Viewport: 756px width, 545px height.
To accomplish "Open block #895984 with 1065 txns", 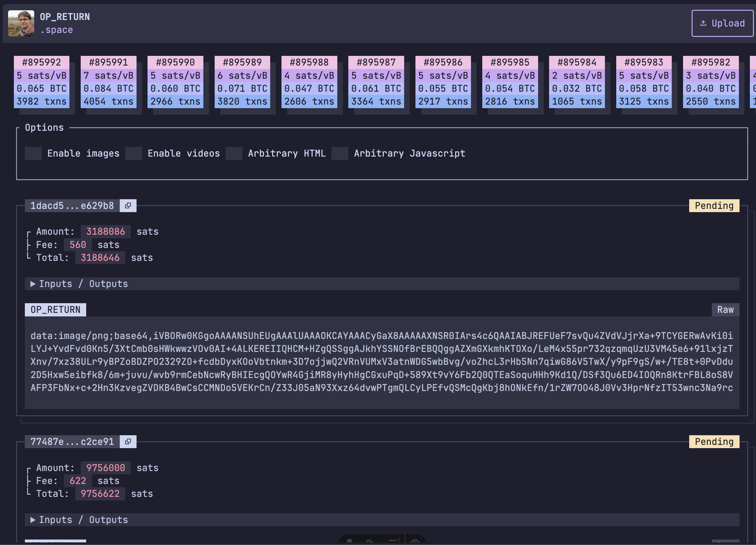I will coord(577,82).
